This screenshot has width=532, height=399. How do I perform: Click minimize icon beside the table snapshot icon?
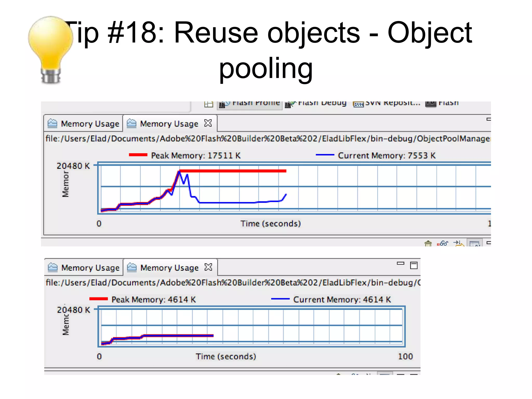coord(489,243)
